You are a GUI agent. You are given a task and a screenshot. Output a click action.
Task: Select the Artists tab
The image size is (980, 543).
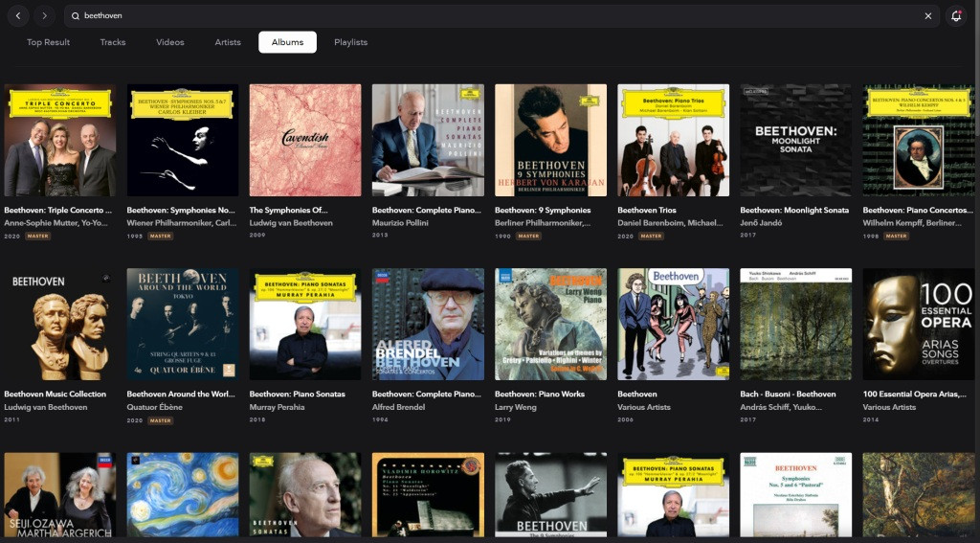tap(228, 42)
